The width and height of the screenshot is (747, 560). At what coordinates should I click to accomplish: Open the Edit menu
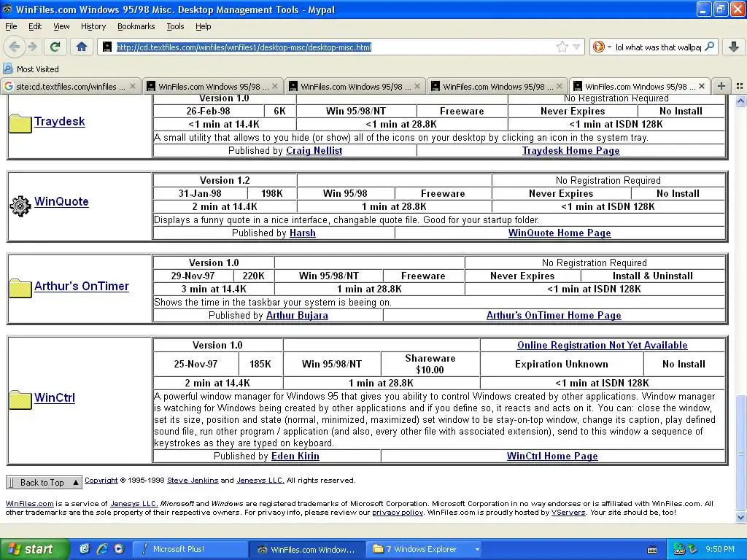35,26
